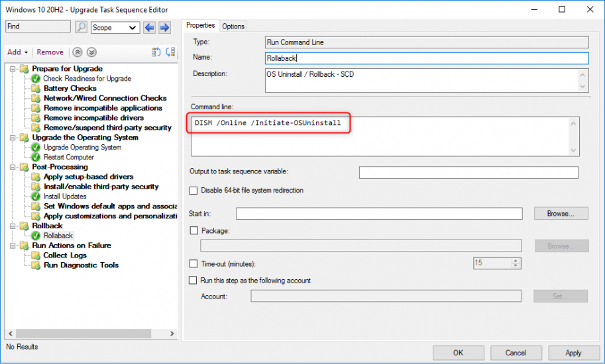Select the Rollback step green check icon
Viewport: 605px width, 364px height.
[36, 236]
